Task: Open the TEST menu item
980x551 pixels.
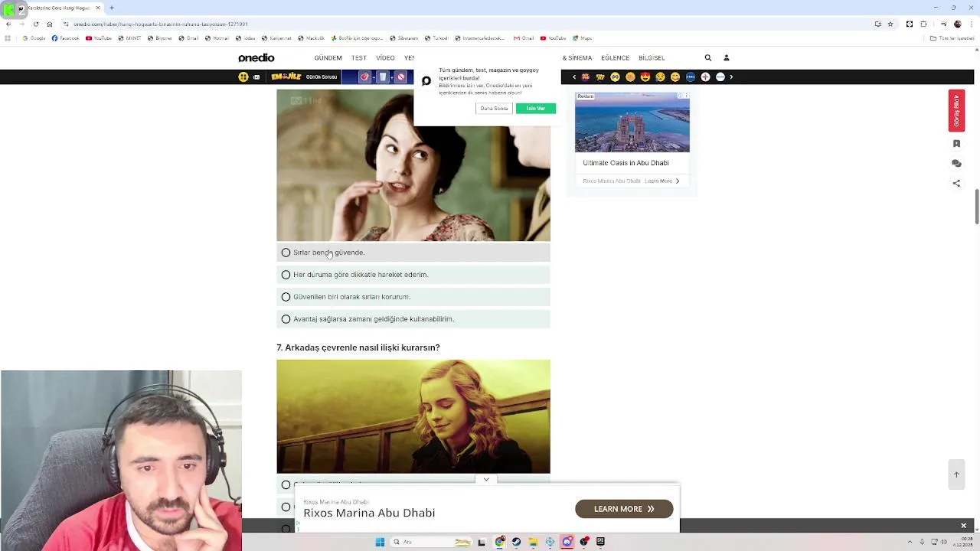Action: pyautogui.click(x=359, y=58)
